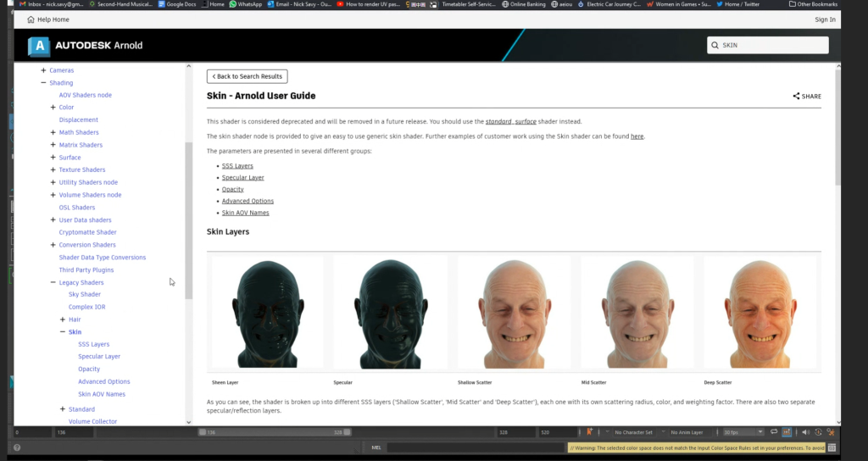Open Advanced Options link in content list

pos(248,201)
